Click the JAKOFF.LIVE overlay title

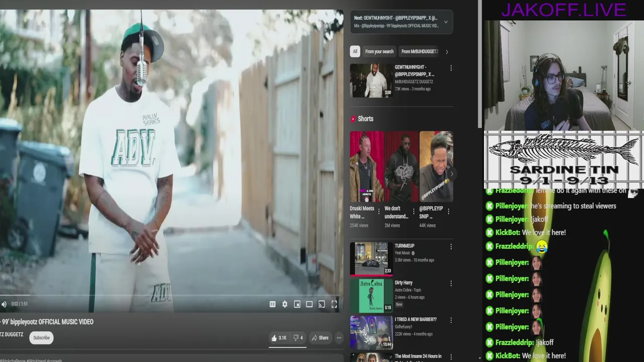[563, 10]
